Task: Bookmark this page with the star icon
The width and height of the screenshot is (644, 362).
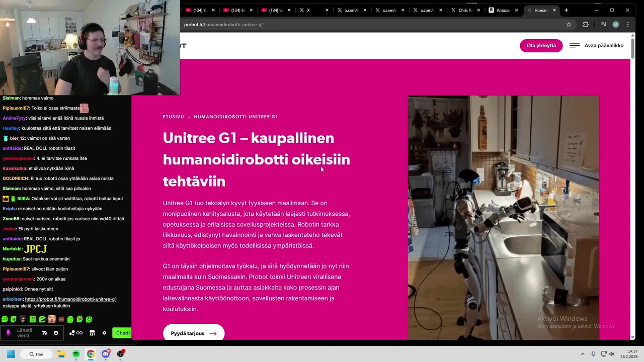Action: pos(569,24)
